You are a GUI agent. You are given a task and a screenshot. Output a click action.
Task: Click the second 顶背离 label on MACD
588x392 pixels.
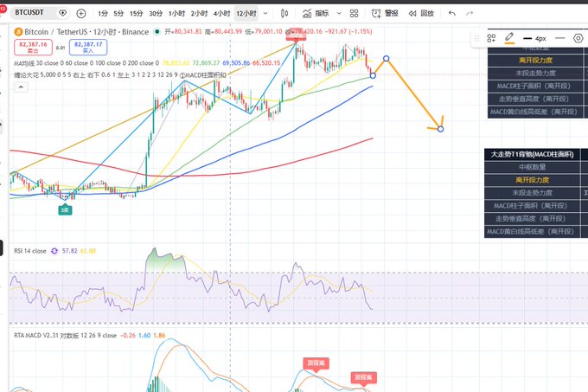[363, 378]
